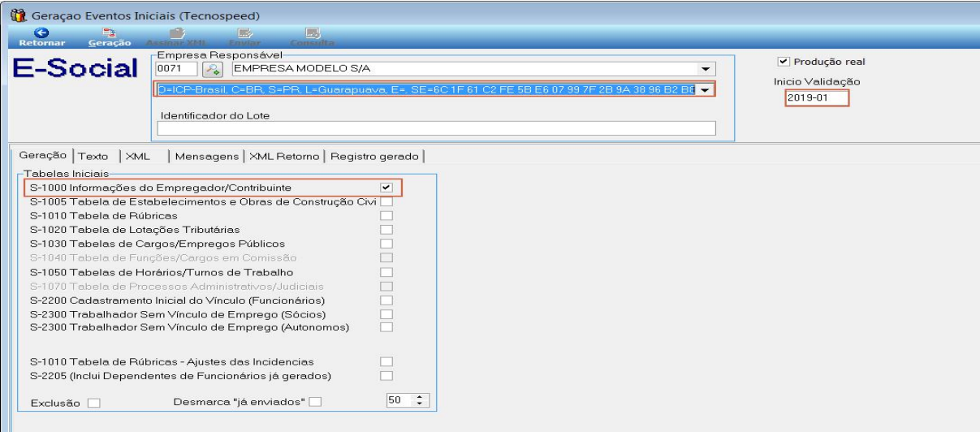Viewport: 980px width, 432px height.
Task: Click the Identificador do Lote input field
Action: coord(436,128)
